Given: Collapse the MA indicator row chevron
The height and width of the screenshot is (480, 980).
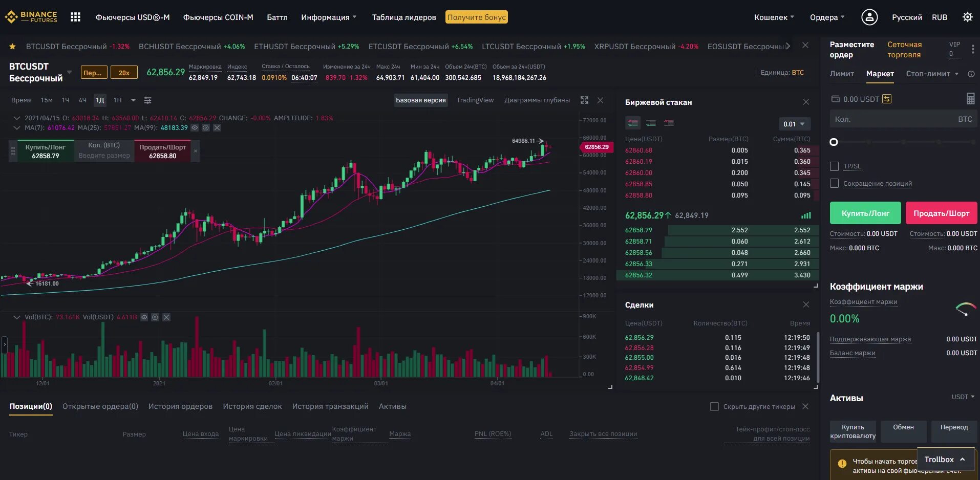Looking at the screenshot, I should click(17, 128).
